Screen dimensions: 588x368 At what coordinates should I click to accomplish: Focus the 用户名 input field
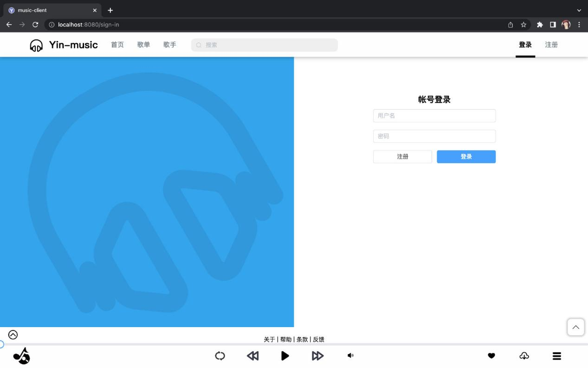pyautogui.click(x=434, y=116)
